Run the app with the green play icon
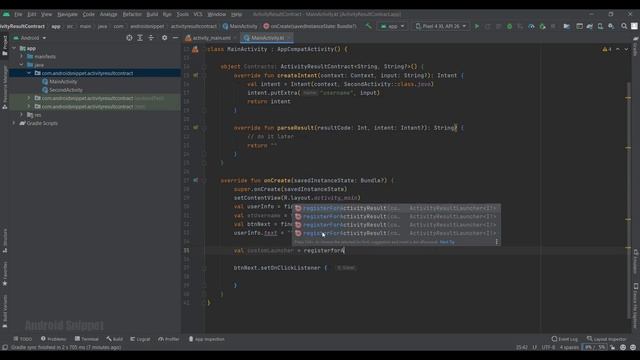Screen dimensions: 640x360 [477, 26]
